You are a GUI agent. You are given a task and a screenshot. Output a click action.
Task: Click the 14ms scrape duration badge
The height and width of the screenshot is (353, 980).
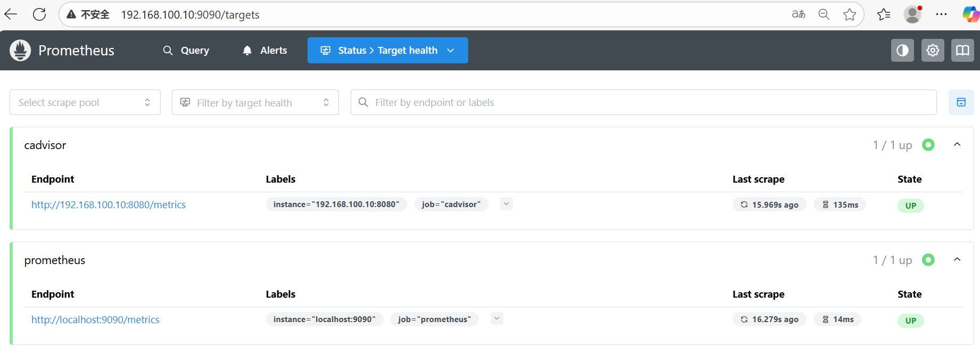(837, 319)
